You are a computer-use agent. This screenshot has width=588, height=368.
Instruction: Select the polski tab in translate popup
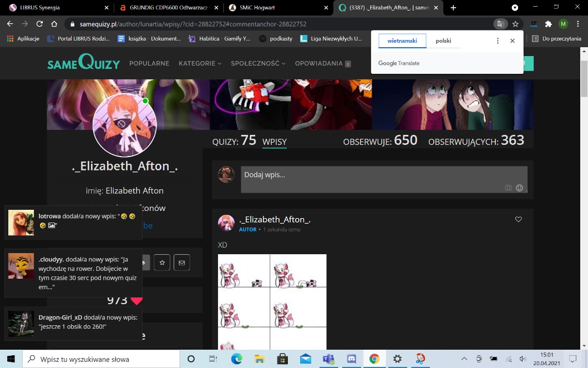[x=443, y=41]
